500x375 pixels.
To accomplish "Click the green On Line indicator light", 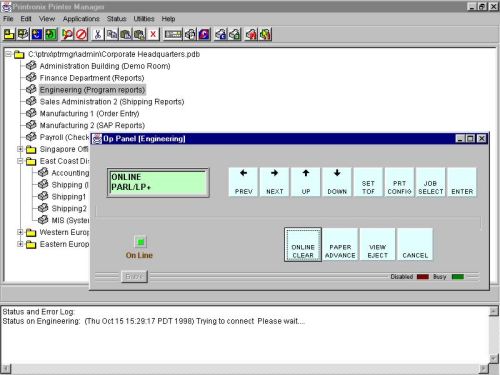I will click(x=140, y=242).
